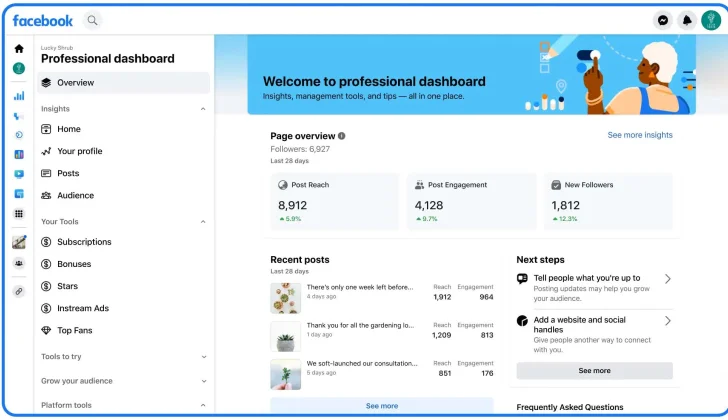Image resolution: width=728 pixels, height=420 pixels.
Task: Open Messenger from the top bar
Action: click(x=662, y=20)
